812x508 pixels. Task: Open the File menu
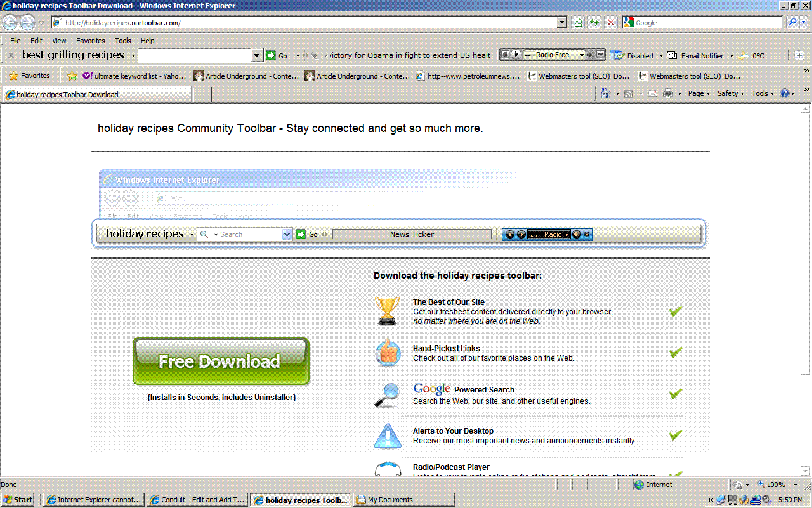15,41
